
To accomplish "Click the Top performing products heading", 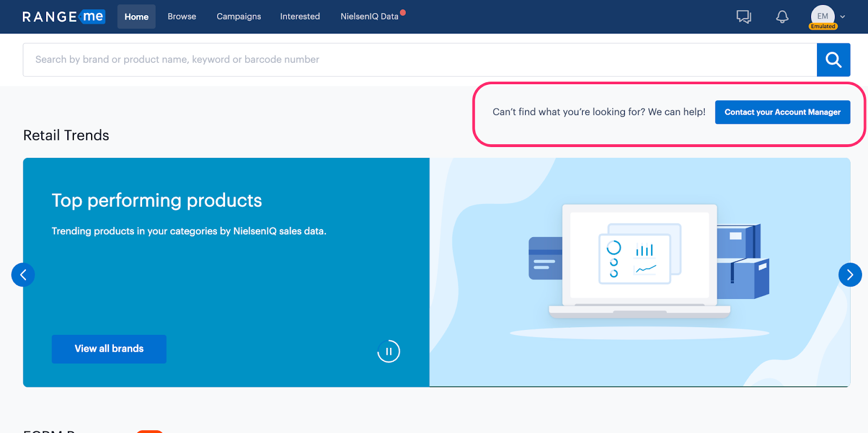I will click(x=157, y=201).
